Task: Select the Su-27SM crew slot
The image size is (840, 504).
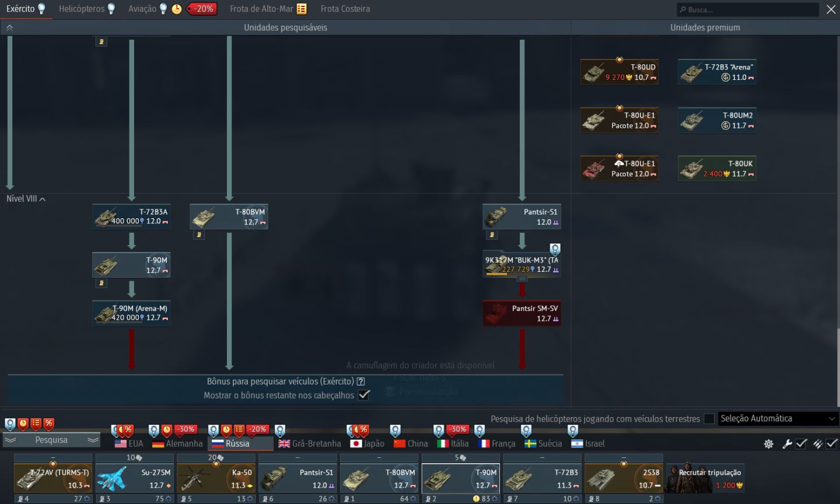Action: (135, 478)
